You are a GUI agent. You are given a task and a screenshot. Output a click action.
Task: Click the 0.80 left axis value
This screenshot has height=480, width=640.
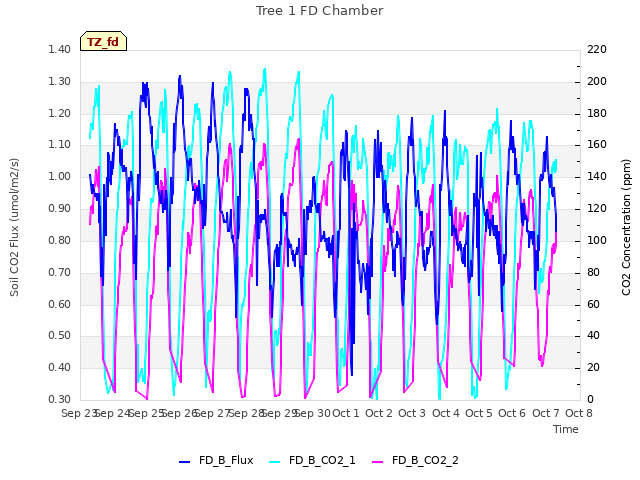60,240
